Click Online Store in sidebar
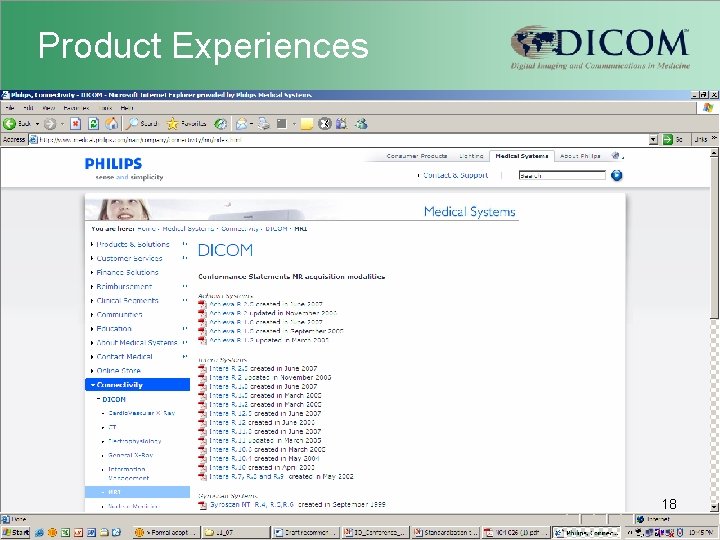The image size is (720, 540). point(118,371)
